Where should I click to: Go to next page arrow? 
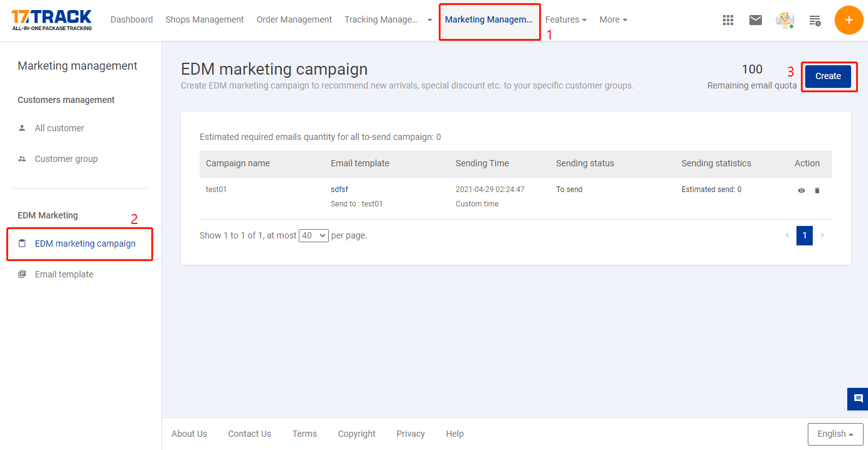pyautogui.click(x=822, y=235)
